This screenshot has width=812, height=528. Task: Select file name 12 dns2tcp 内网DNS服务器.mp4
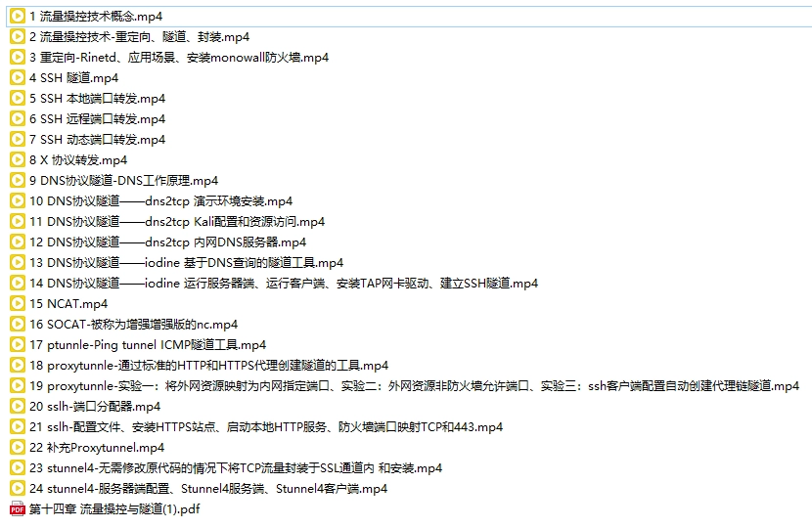pos(168,242)
